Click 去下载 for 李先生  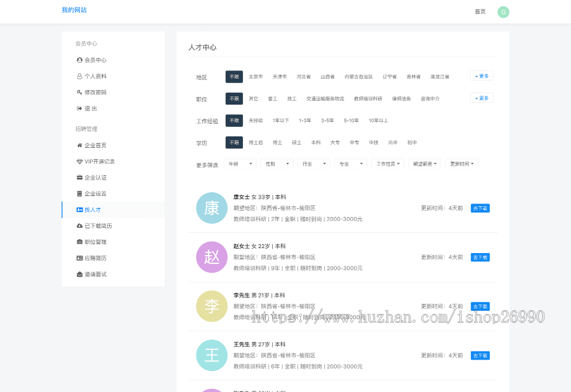480,306
